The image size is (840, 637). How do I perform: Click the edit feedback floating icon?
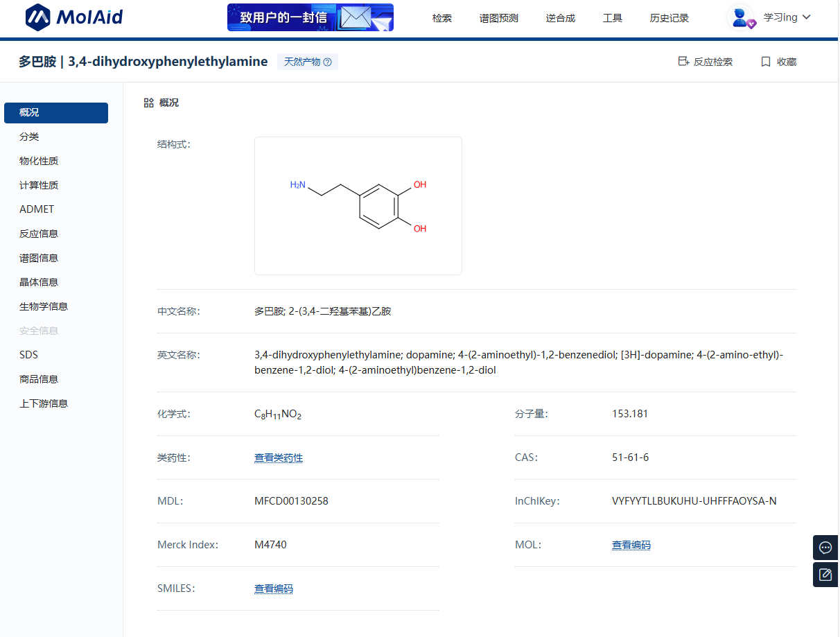coord(825,575)
